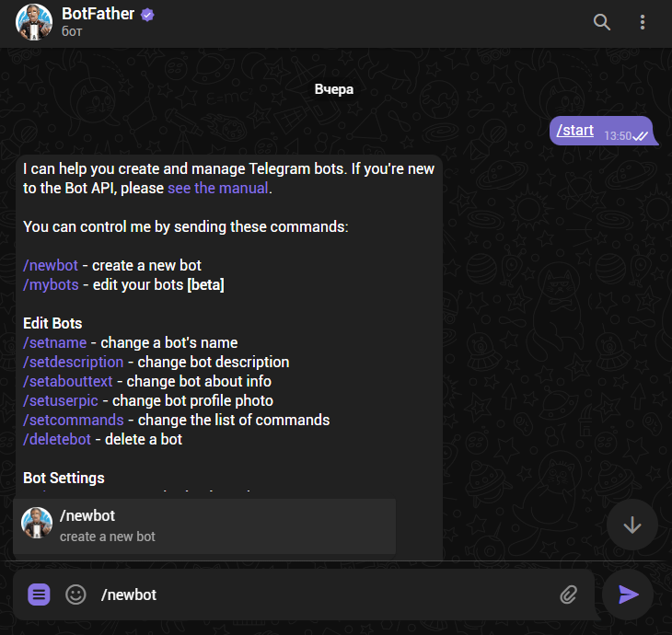The image size is (672, 635).
Task: Attach a file with paperclip icon
Action: 568,595
